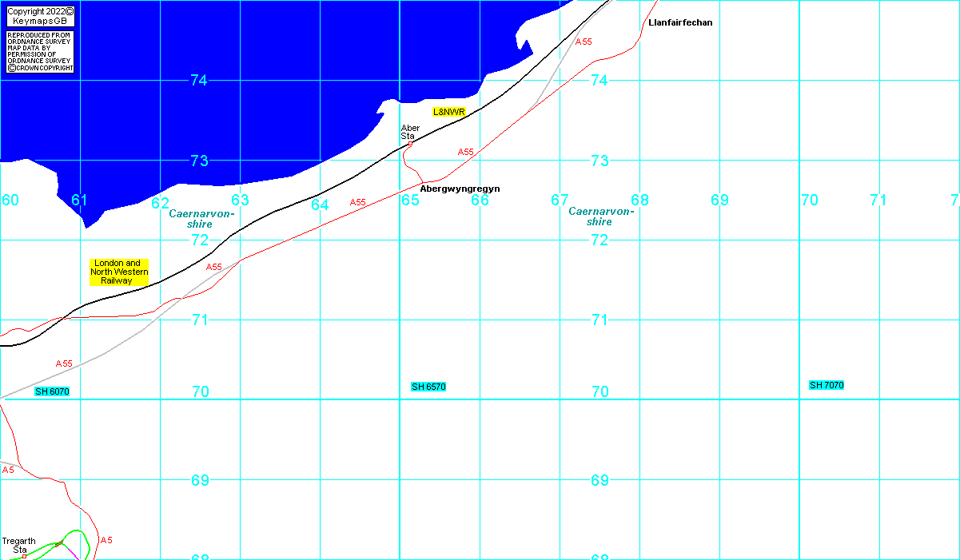Select the SH 7070 grid square label
The width and height of the screenshot is (960, 560).
tap(826, 385)
